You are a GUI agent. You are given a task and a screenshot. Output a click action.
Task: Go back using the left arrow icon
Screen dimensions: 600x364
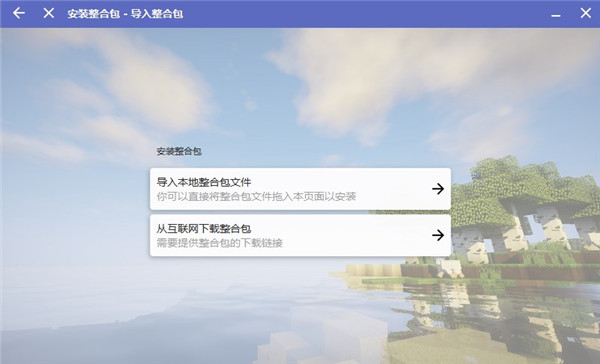[x=18, y=13]
